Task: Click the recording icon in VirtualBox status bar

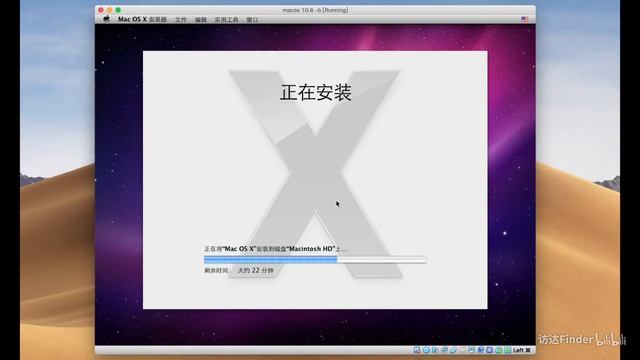Action: pyautogui.click(x=481, y=350)
